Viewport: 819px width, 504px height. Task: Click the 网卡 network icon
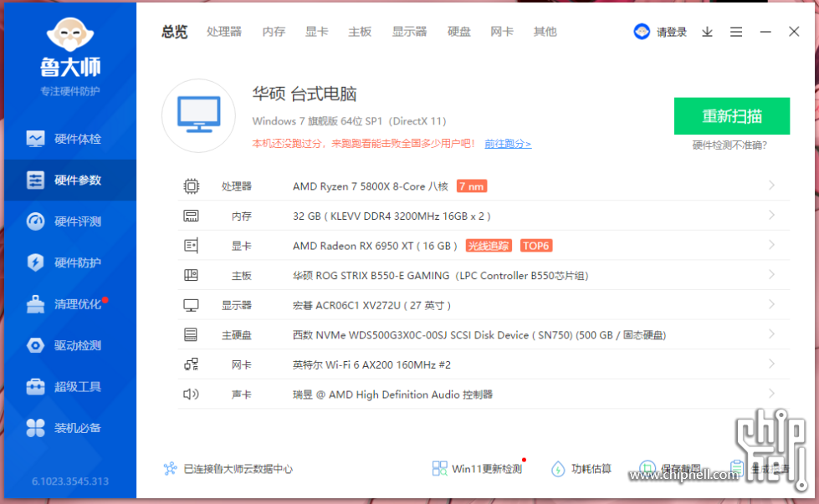192,364
